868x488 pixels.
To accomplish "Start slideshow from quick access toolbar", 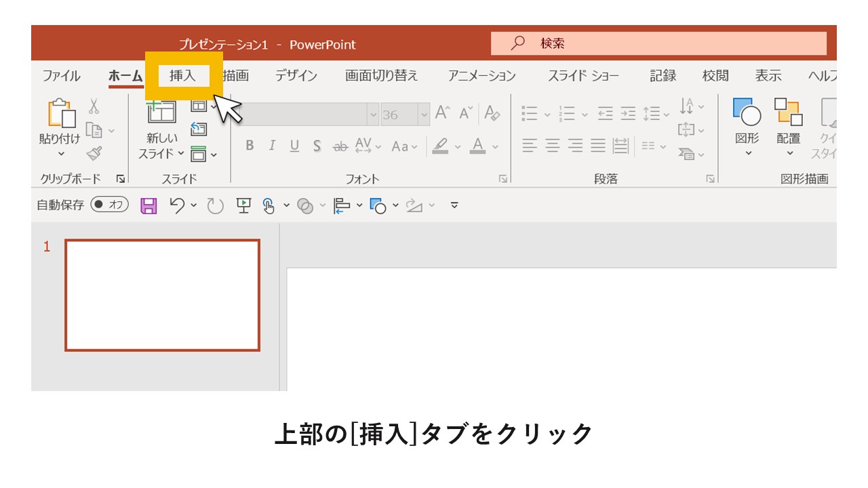I will 245,205.
